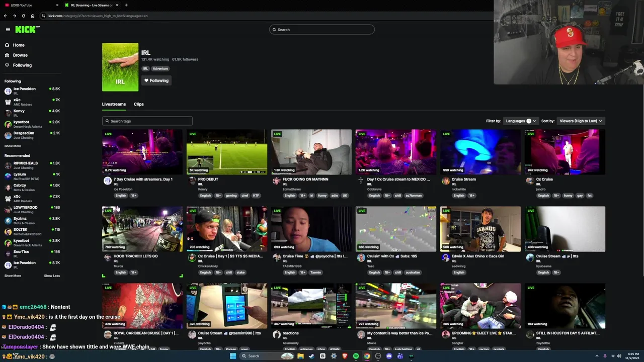Open the Cruise Stream by nickwhite thumbnail

(x=480, y=152)
